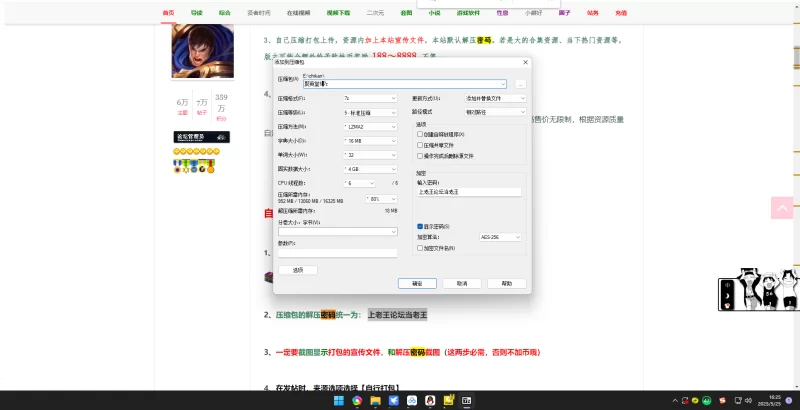Open the split volume size dropdown
The image size is (800, 410).
pos(338,232)
